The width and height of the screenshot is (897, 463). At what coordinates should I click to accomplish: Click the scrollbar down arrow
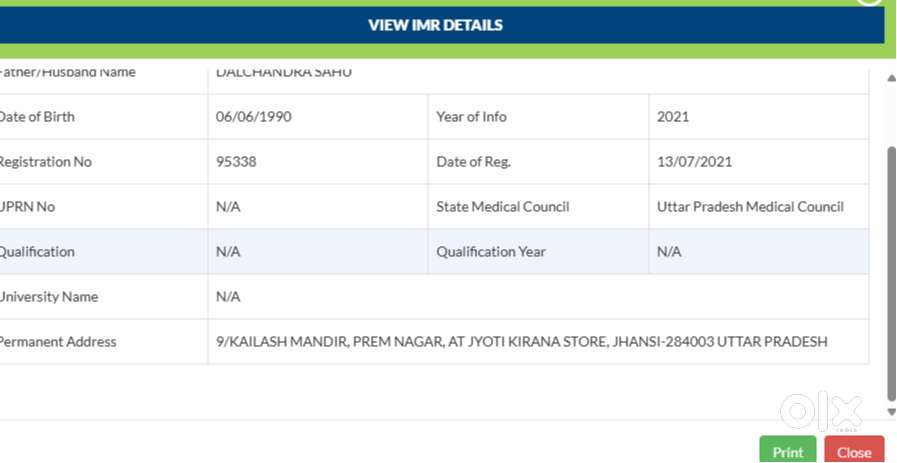pyautogui.click(x=891, y=411)
